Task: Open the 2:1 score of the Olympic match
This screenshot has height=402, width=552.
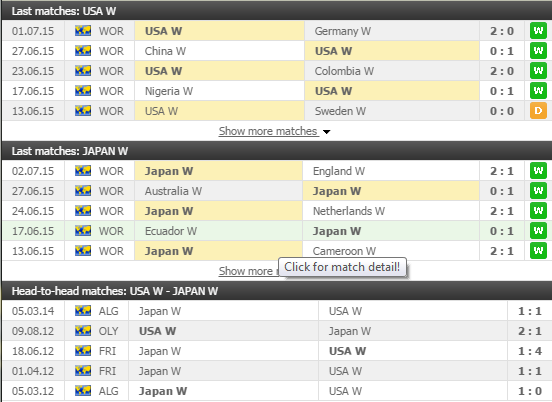Action: tap(530, 331)
